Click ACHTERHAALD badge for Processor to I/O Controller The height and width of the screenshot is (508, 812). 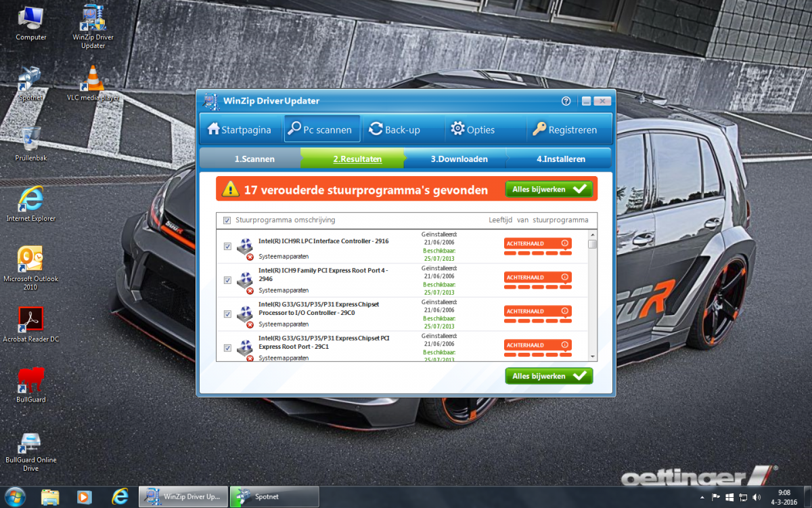(x=538, y=312)
